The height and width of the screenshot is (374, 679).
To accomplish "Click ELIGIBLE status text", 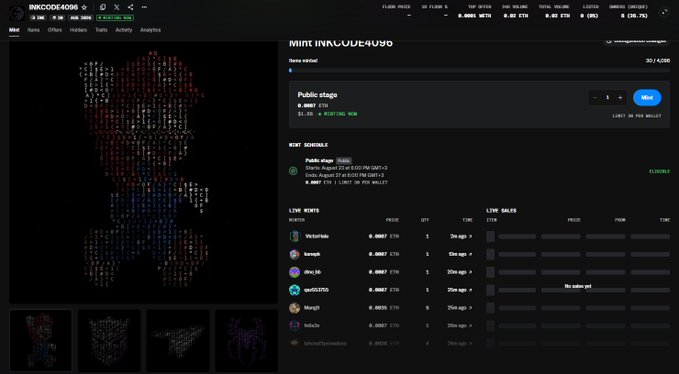I will [659, 171].
